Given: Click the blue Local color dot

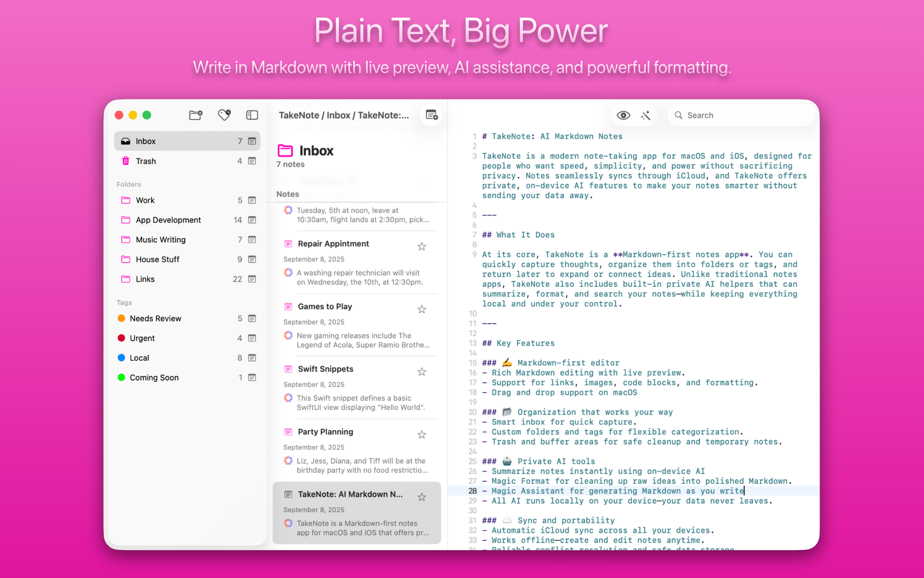Looking at the screenshot, I should pos(121,357).
